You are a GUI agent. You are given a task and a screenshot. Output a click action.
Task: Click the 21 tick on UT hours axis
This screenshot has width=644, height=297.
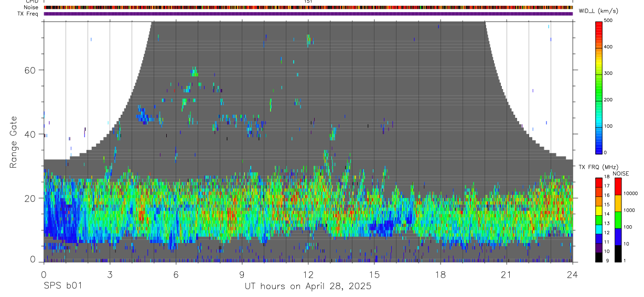pyautogui.click(x=506, y=274)
